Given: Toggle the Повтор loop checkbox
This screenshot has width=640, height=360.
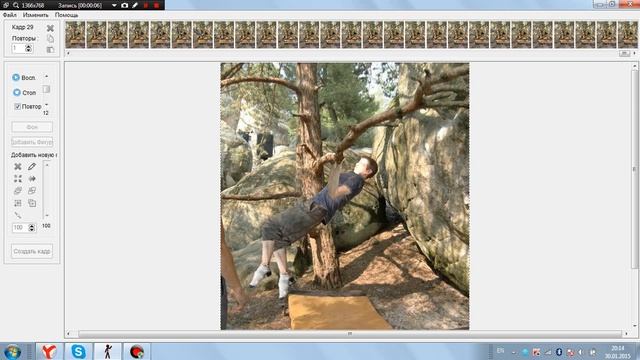Looking at the screenshot, I should coord(18,107).
